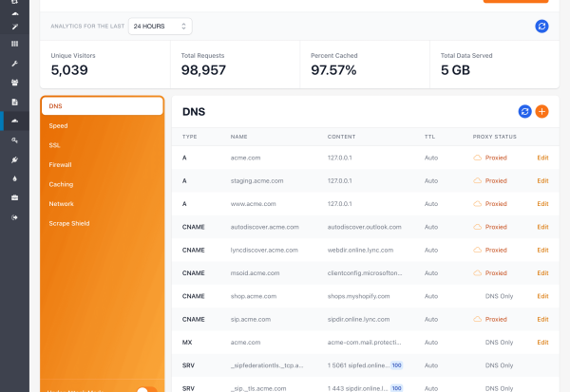Add DNS record with orange plus icon
The image size is (570, 392).
[x=541, y=112]
